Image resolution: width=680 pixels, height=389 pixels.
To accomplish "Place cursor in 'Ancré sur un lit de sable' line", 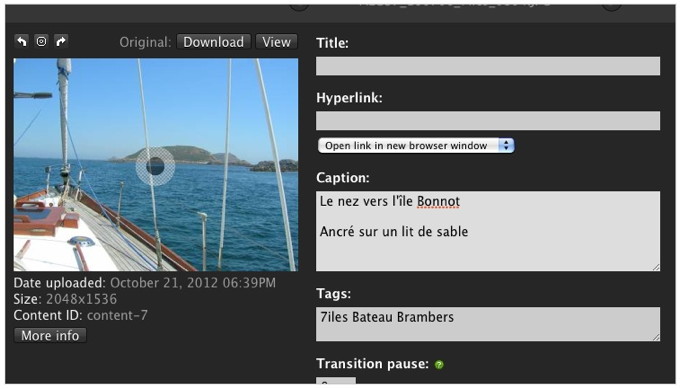I will (x=394, y=232).
